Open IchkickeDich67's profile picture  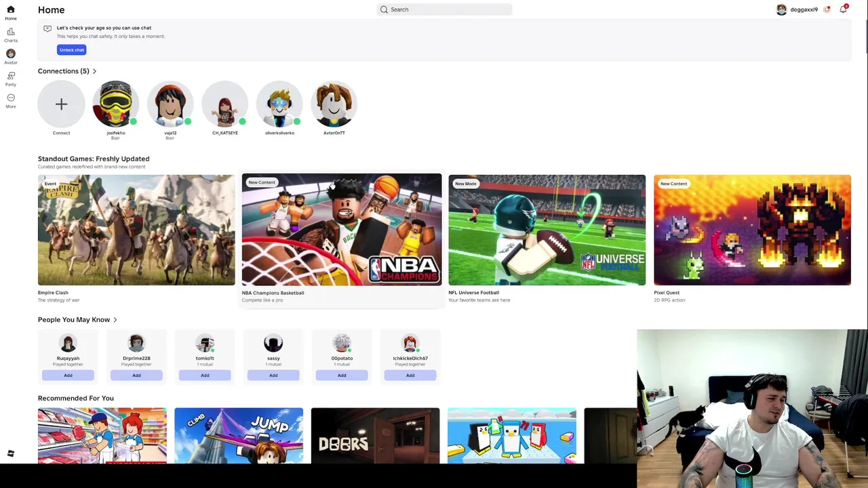410,344
